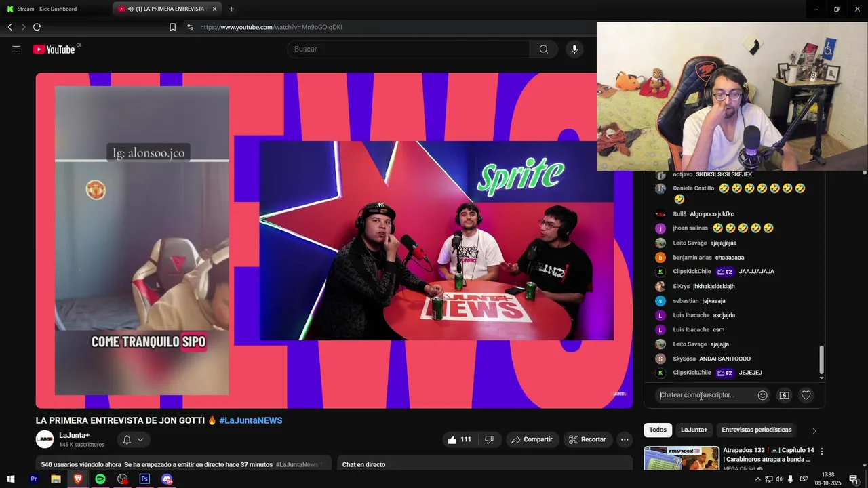
Task: Select the Entrevistas periodísticas filter chip
Action: point(757,430)
